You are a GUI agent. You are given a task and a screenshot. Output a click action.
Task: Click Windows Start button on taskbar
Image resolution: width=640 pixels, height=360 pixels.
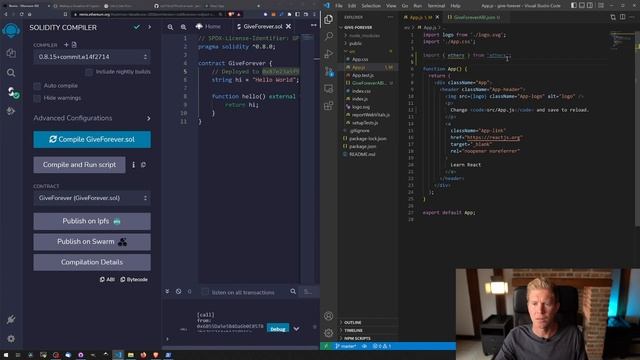click(6, 355)
